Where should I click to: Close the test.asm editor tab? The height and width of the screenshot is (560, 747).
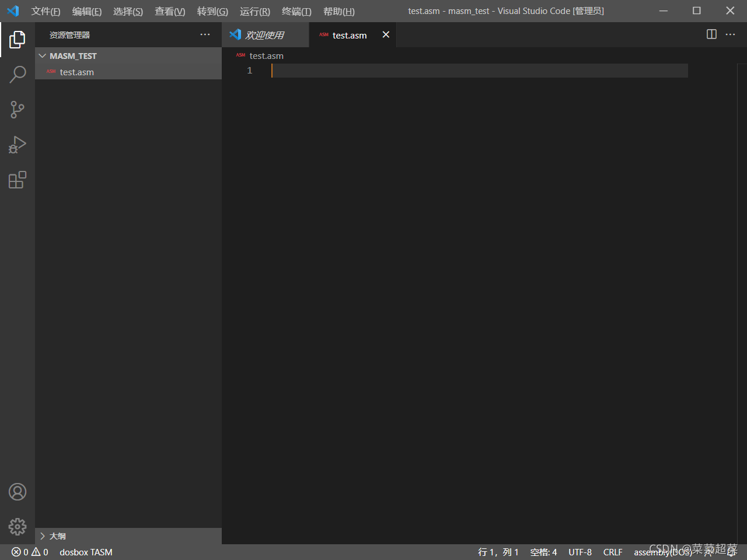click(386, 35)
